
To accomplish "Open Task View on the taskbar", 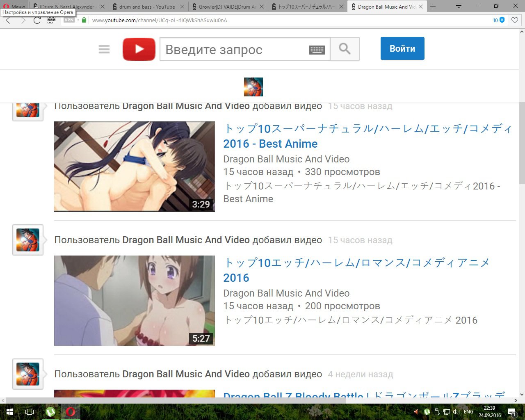I will tap(30, 412).
